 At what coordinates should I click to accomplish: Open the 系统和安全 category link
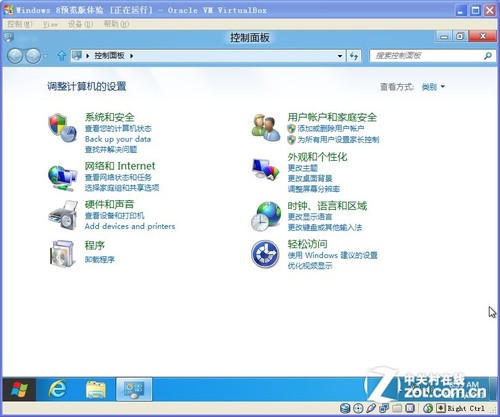click(x=109, y=117)
